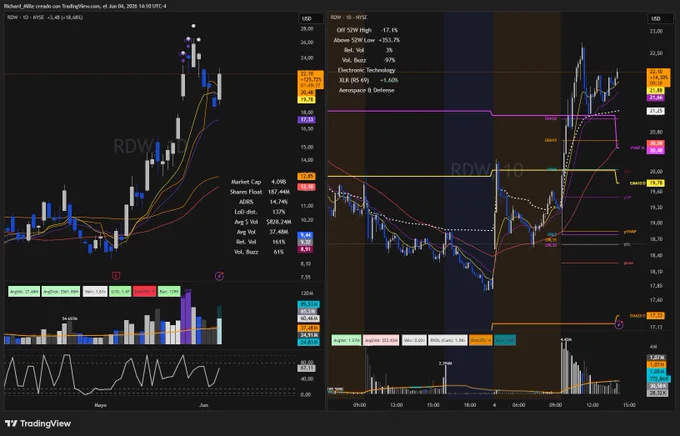Viewport: 680px width, 436px height.
Task: Select the RDW 1D NYSE symbol title
Action: pyautogui.click(x=26, y=17)
